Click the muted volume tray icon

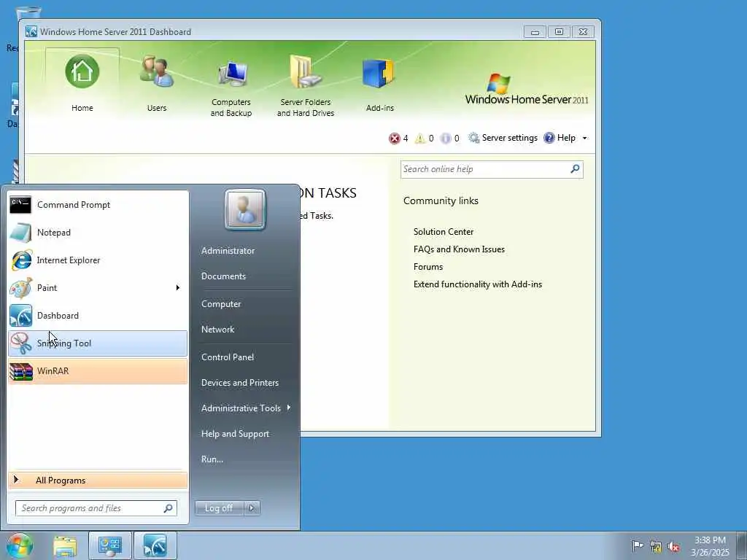pos(673,546)
